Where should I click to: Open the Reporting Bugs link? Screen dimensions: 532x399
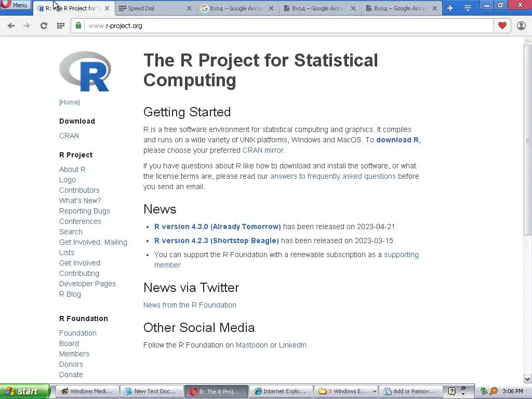85,211
